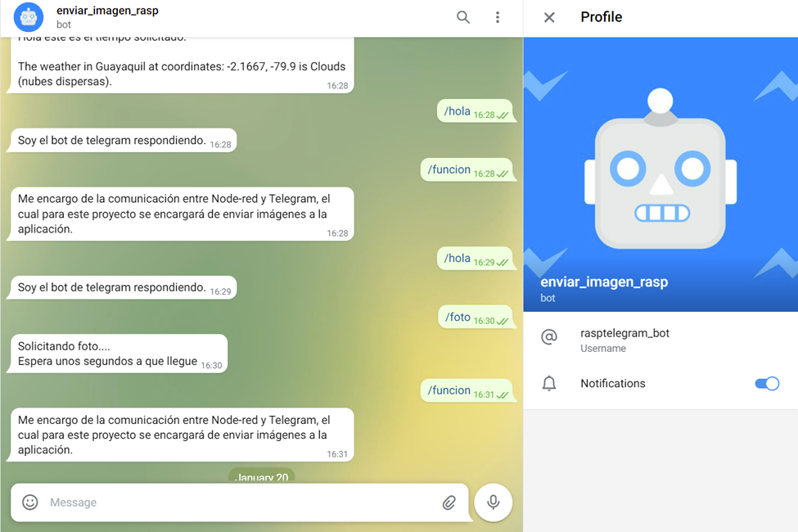Open search in the chat
The width and height of the screenshot is (798, 532).
pyautogui.click(x=462, y=16)
